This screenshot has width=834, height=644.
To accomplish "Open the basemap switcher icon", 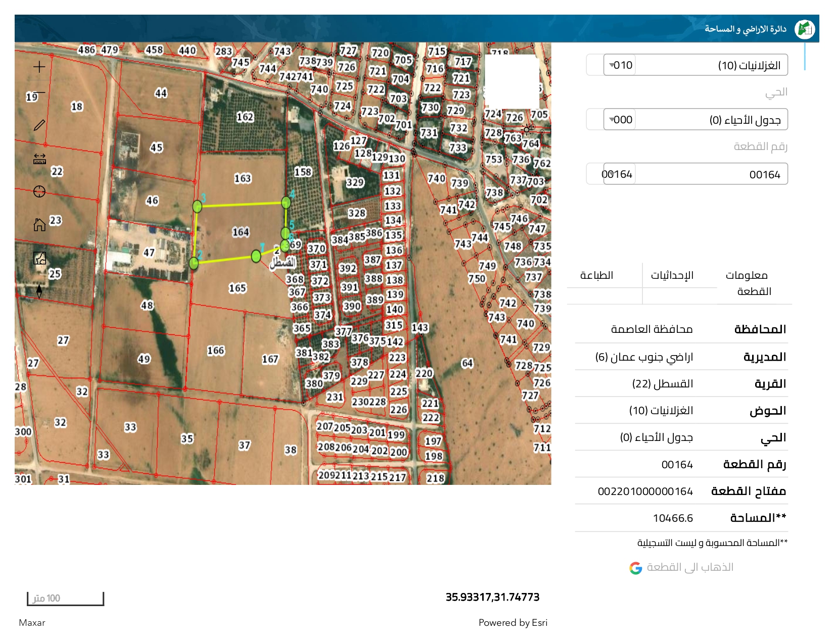I will coord(39,258).
